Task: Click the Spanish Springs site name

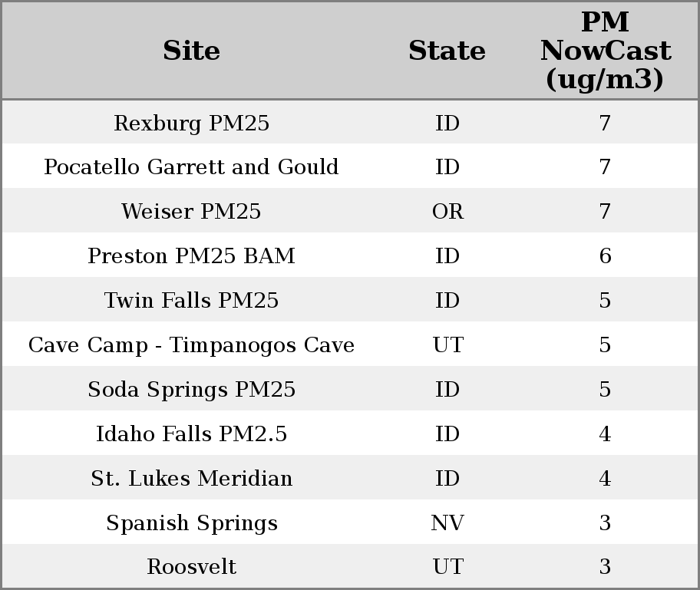Action: pos(191,523)
